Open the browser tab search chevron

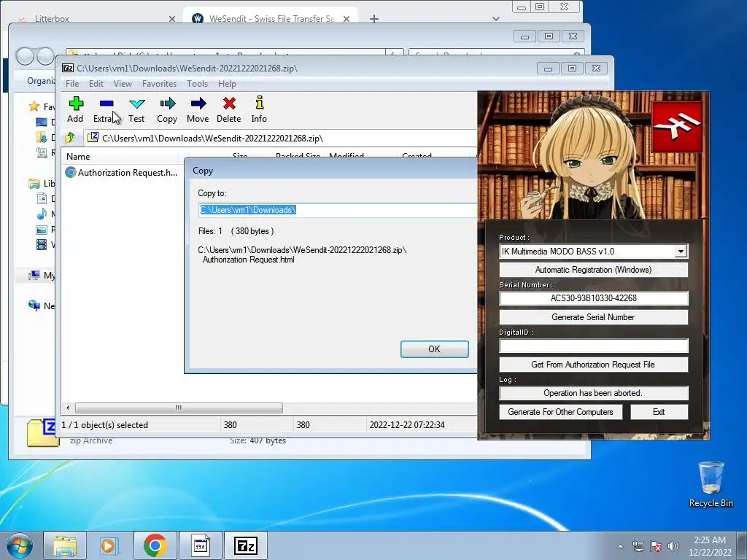pos(496,19)
